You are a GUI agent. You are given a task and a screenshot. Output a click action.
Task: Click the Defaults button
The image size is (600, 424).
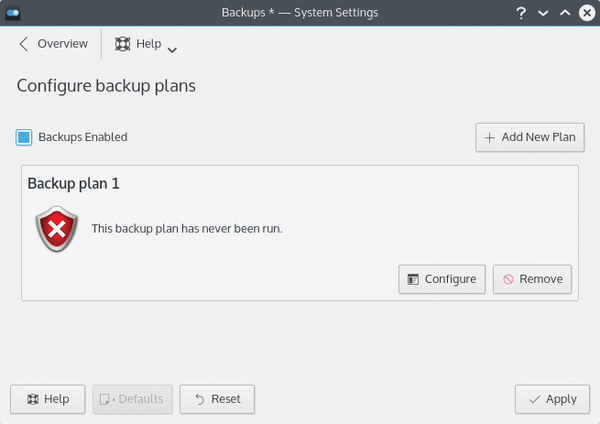132,400
